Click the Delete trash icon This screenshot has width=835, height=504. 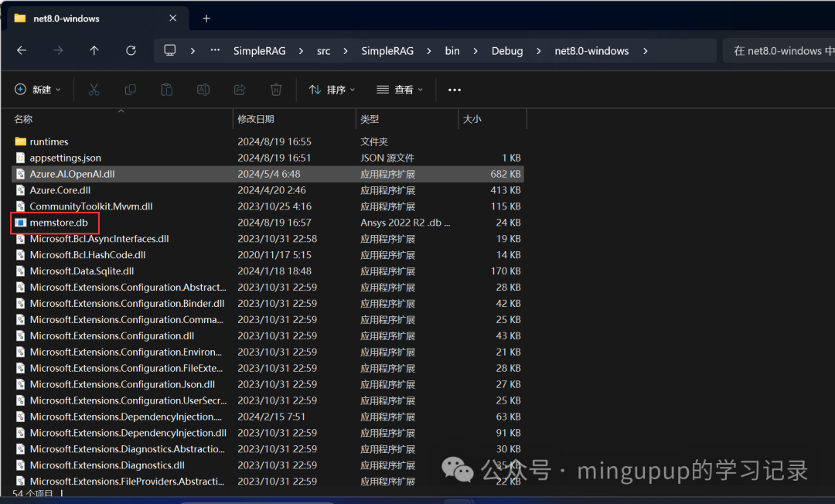(x=276, y=89)
